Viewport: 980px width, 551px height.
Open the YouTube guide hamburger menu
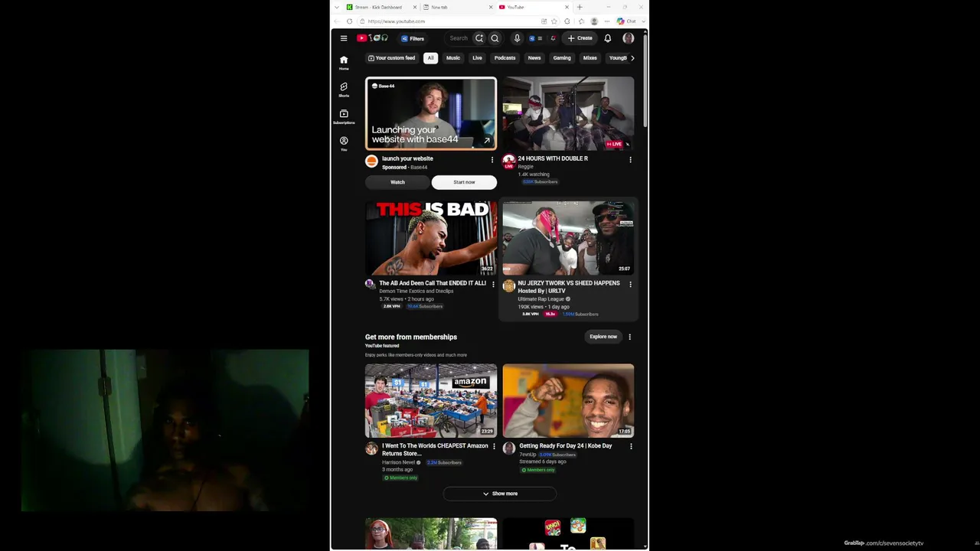[344, 38]
